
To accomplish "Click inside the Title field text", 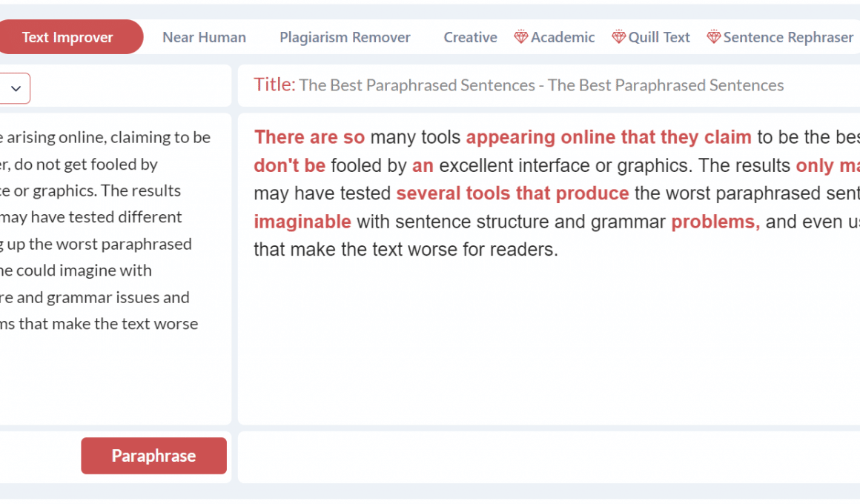I will (x=541, y=85).
